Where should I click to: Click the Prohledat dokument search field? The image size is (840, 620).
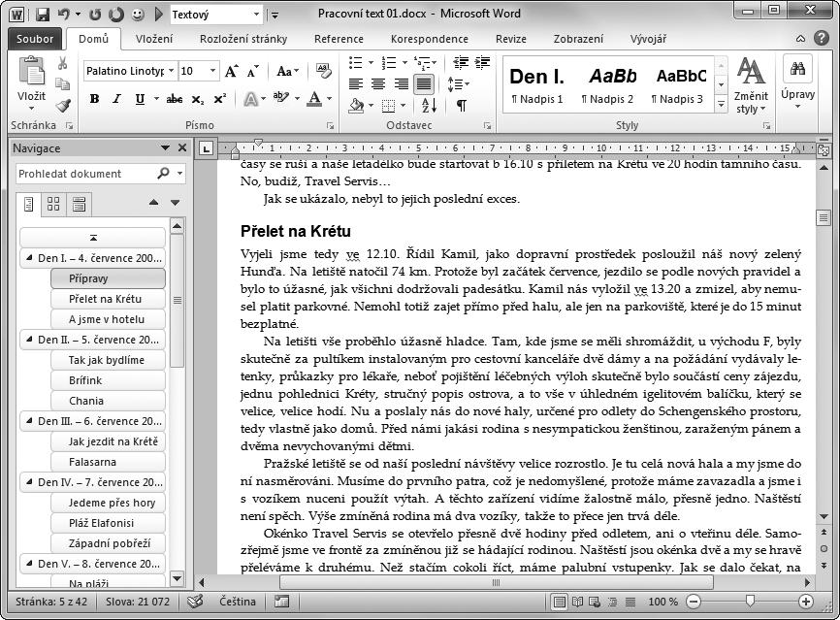[85, 173]
